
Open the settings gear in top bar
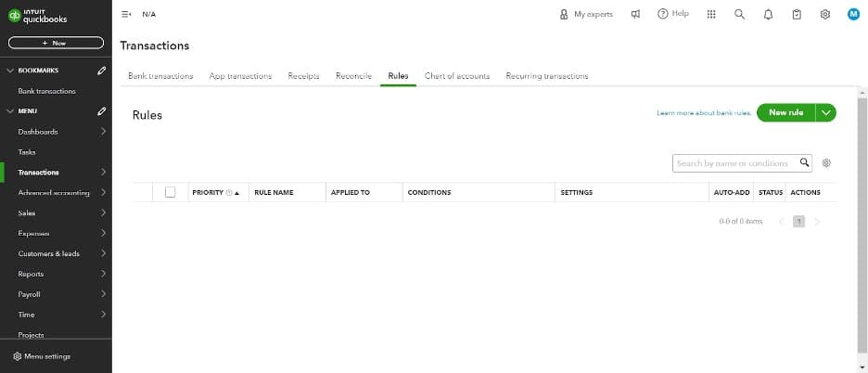[824, 15]
